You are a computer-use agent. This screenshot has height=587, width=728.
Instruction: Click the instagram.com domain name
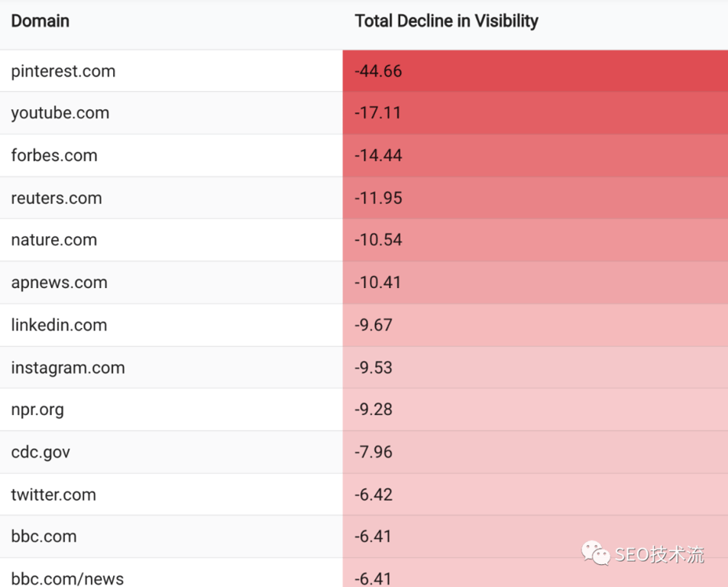[x=68, y=368]
